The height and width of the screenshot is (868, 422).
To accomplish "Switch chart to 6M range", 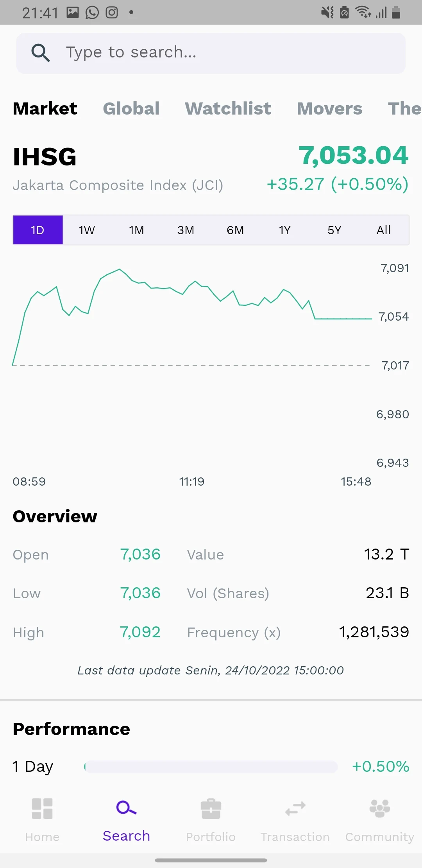I will [x=235, y=230].
